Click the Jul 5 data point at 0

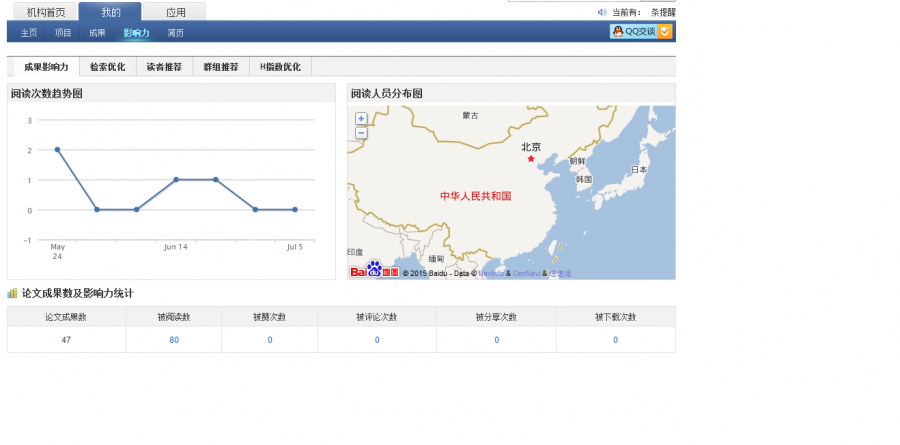(295, 210)
